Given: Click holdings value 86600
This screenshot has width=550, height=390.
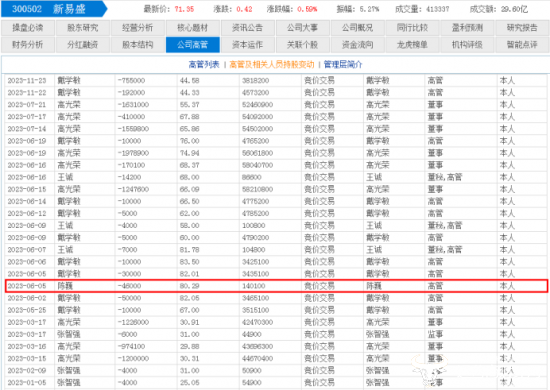Looking at the screenshot, I should click(251, 177).
